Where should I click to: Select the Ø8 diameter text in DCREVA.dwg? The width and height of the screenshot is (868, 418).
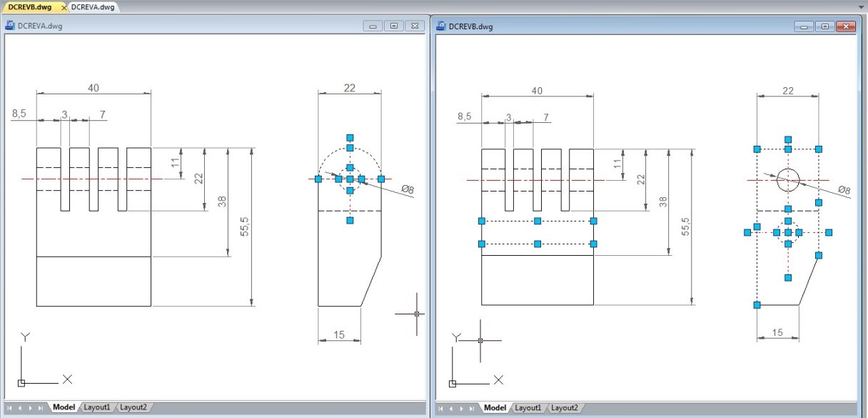(x=406, y=189)
